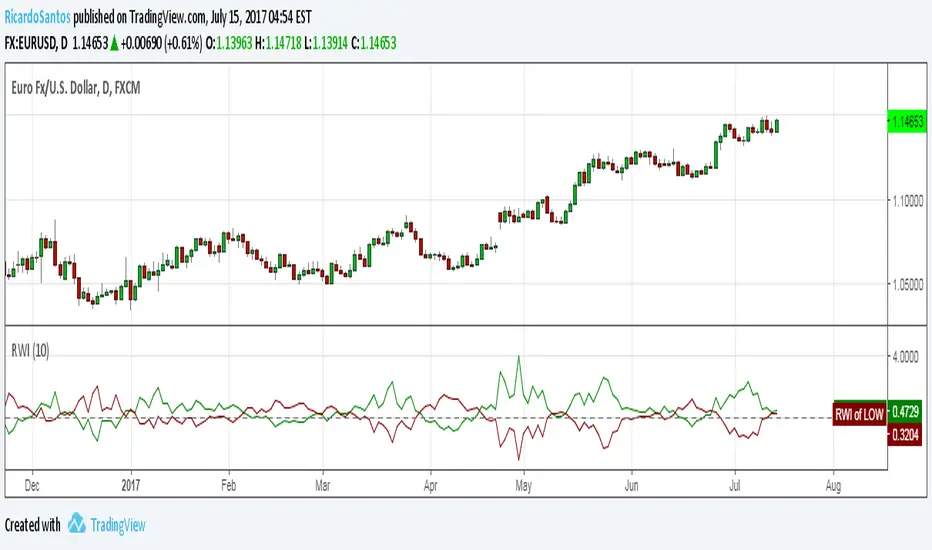Click the TradingView cloud logo icon
Image resolution: width=932 pixels, height=550 pixels.
(77, 525)
